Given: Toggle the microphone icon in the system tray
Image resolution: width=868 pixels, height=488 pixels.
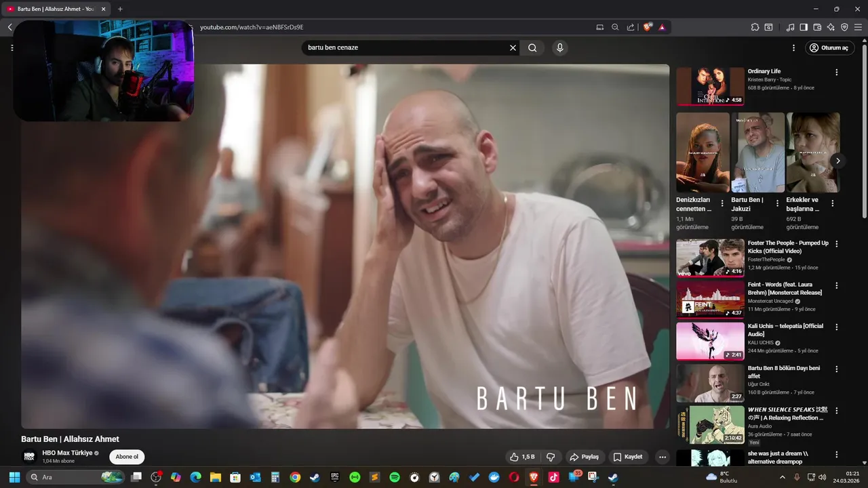Looking at the screenshot, I should point(797,477).
